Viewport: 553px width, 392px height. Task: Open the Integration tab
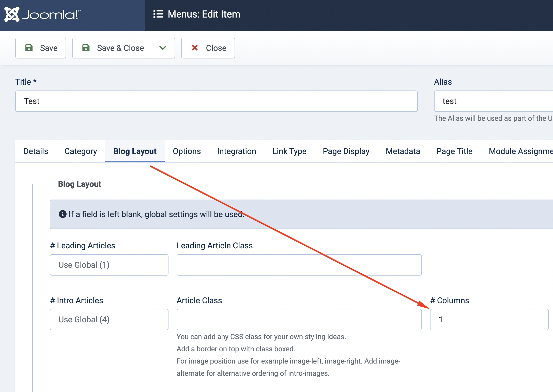pyautogui.click(x=236, y=151)
